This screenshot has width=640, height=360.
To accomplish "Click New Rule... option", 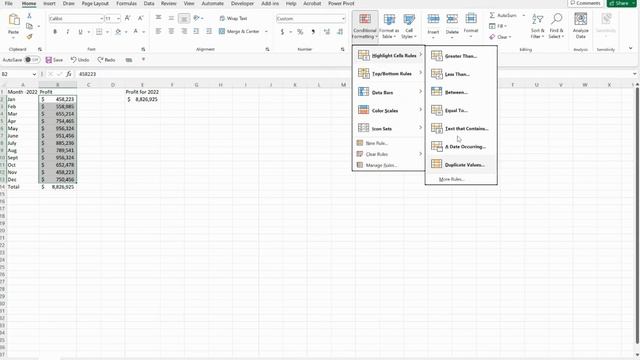I will click(x=389, y=143).
